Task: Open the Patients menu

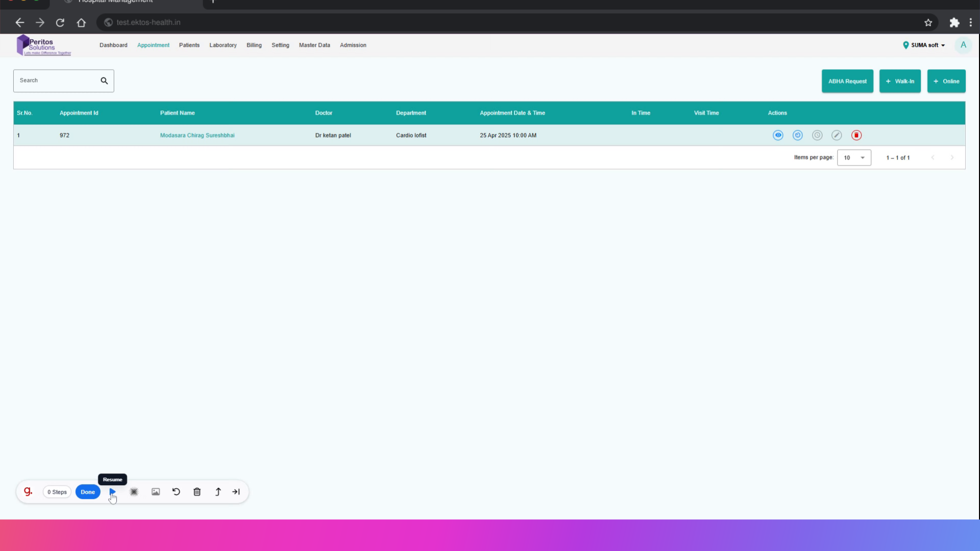Action: pos(189,45)
